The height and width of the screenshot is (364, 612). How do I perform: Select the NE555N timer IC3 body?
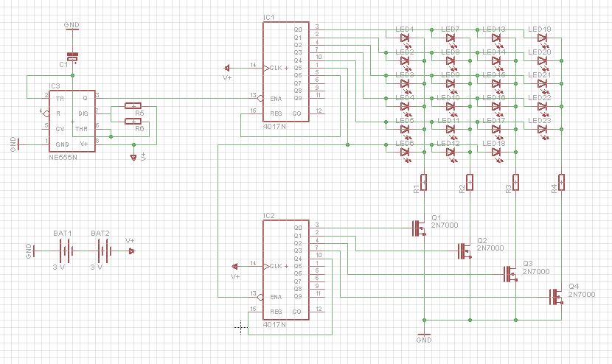(x=72, y=120)
